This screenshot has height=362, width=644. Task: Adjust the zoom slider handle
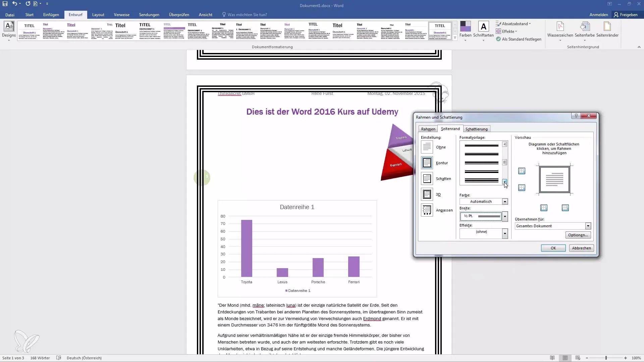pos(606,358)
